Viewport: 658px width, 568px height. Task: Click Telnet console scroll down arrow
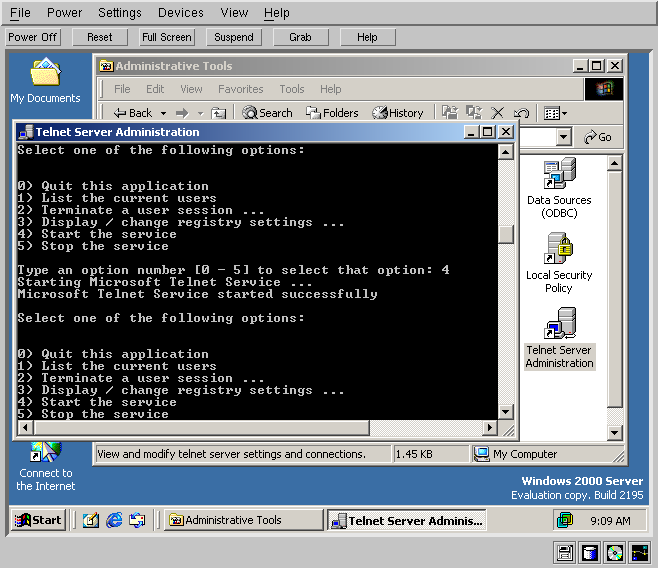click(506, 412)
